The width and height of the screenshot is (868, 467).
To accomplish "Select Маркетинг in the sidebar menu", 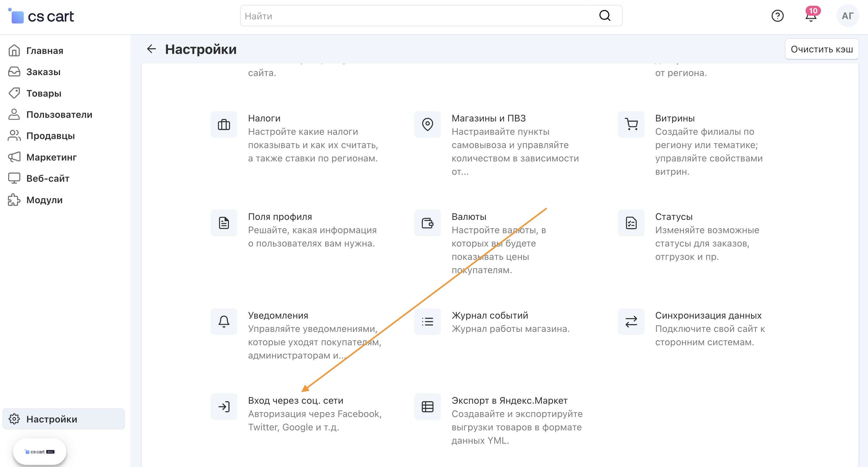I will click(x=51, y=157).
